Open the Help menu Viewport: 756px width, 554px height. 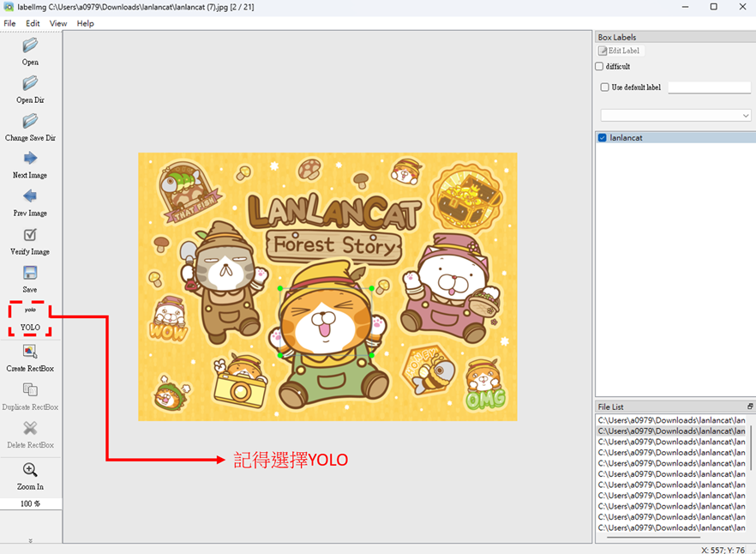pyautogui.click(x=86, y=23)
